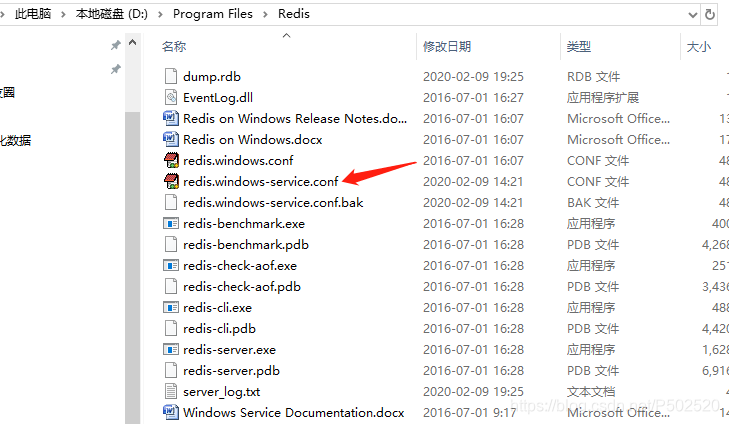Select file name EventLog.dll
This screenshot has height=424, width=729.
(x=218, y=97)
